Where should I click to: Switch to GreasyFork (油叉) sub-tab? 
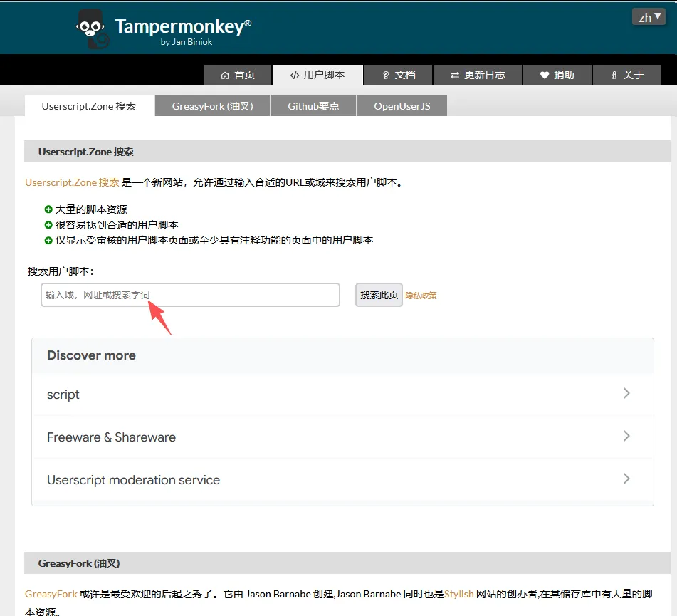212,106
